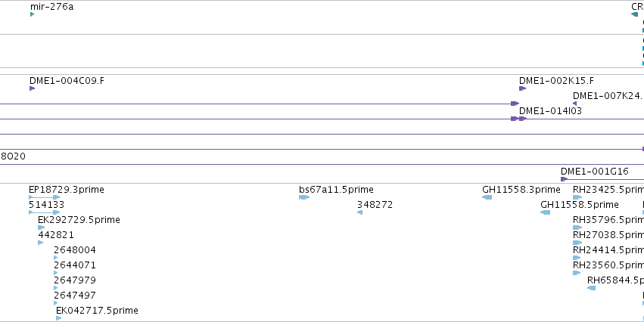Click the 2647497 feature label
The image size is (644, 322).
[x=75, y=296]
